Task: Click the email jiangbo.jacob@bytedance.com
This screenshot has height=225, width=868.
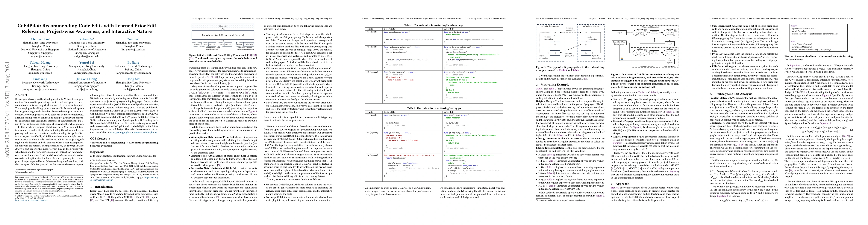Action: pyautogui.click(x=133, y=73)
